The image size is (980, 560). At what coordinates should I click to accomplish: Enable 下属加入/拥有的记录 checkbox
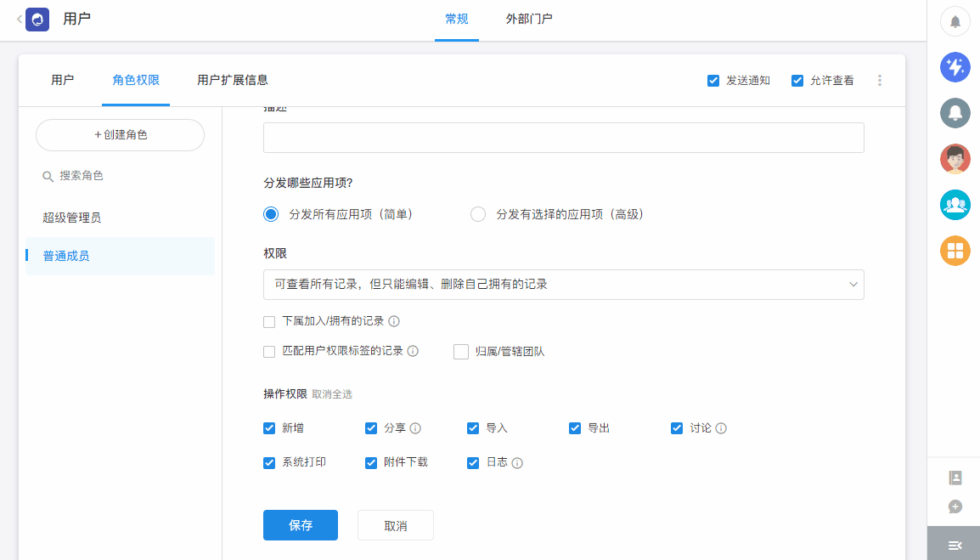click(x=269, y=322)
